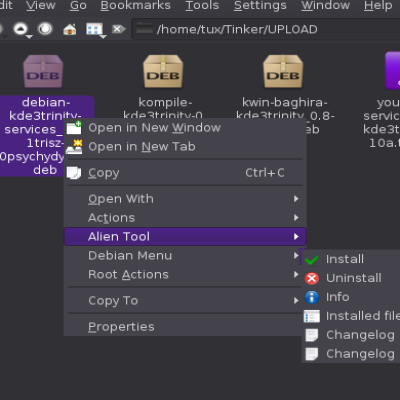
Task: Choose Copy from context menu
Action: click(x=185, y=173)
